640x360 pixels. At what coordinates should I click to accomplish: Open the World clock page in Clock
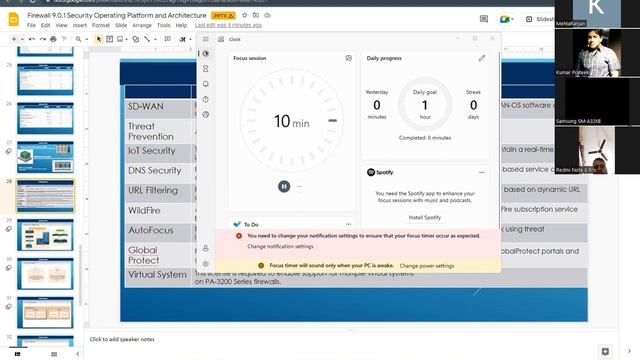(206, 115)
